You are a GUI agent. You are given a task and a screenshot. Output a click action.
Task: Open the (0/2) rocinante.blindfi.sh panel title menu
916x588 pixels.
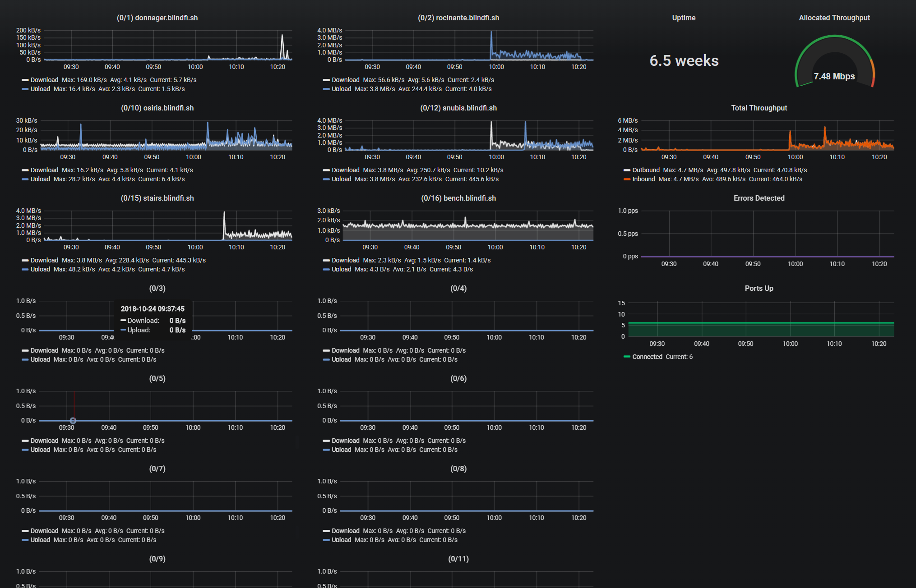(x=458, y=18)
